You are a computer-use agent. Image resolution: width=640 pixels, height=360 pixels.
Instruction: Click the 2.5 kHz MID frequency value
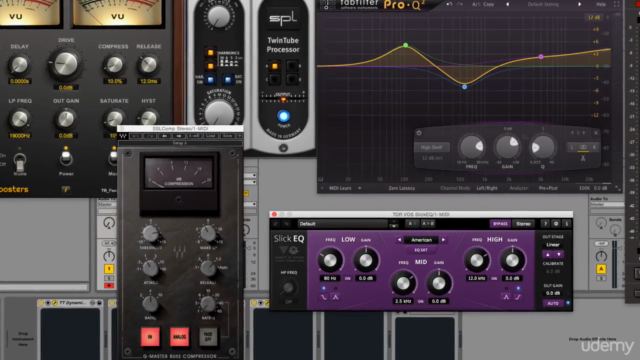[403, 301]
